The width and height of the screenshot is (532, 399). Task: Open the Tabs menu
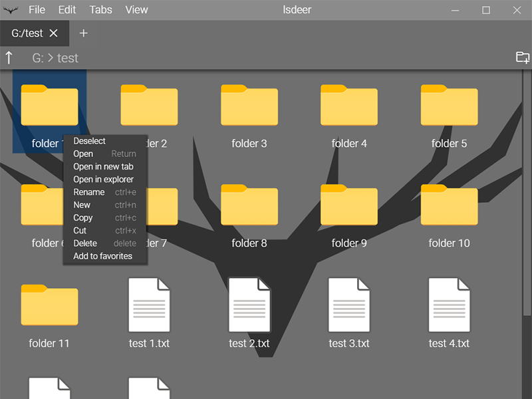tap(101, 10)
